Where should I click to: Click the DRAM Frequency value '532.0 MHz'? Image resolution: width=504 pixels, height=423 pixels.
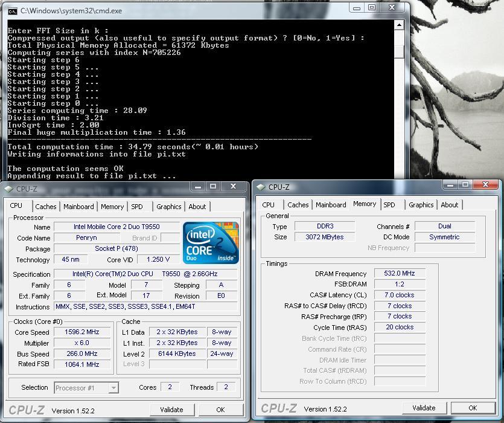[400, 273]
